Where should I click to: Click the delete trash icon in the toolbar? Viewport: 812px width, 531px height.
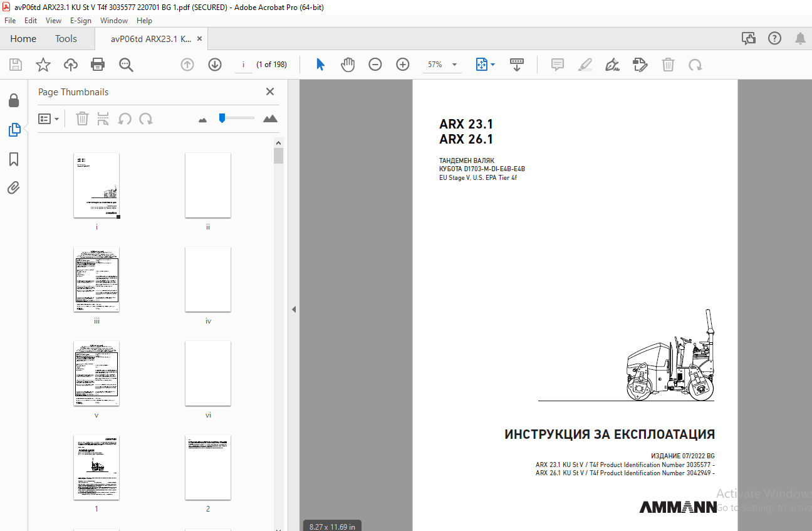point(669,65)
